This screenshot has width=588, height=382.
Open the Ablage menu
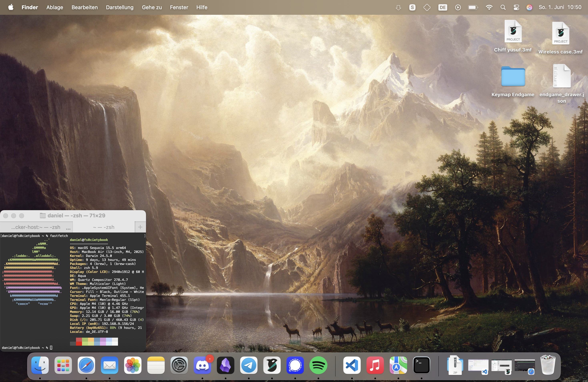(x=55, y=7)
